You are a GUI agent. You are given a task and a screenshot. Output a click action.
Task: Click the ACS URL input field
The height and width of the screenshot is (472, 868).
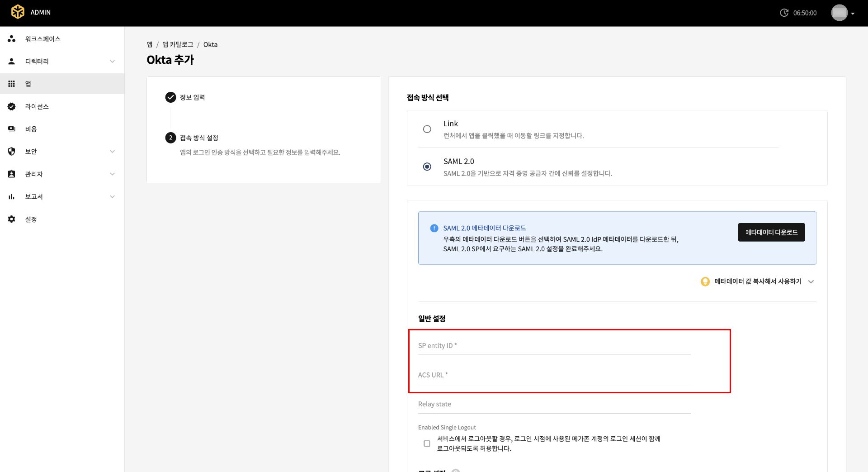pos(554,375)
